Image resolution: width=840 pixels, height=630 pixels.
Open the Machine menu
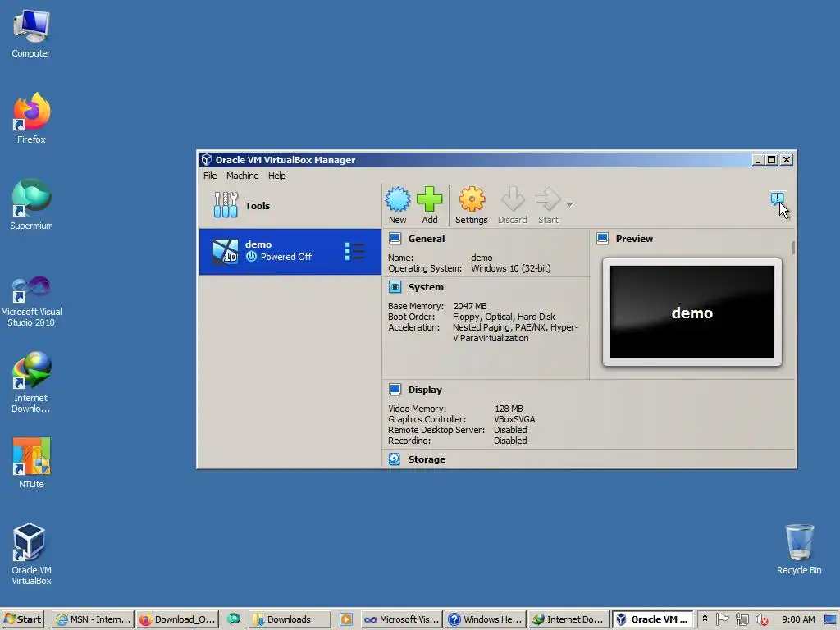pos(242,176)
